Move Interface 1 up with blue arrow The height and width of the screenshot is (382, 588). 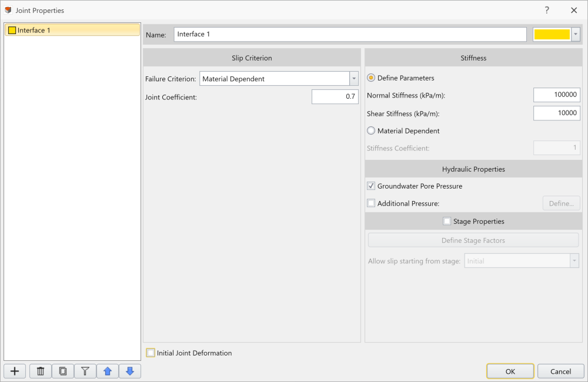(108, 371)
